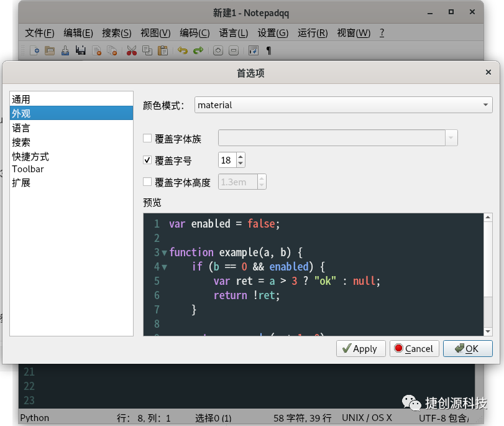
Task: Enable the 覆盖字体高度 checkbox
Action: pos(147,182)
